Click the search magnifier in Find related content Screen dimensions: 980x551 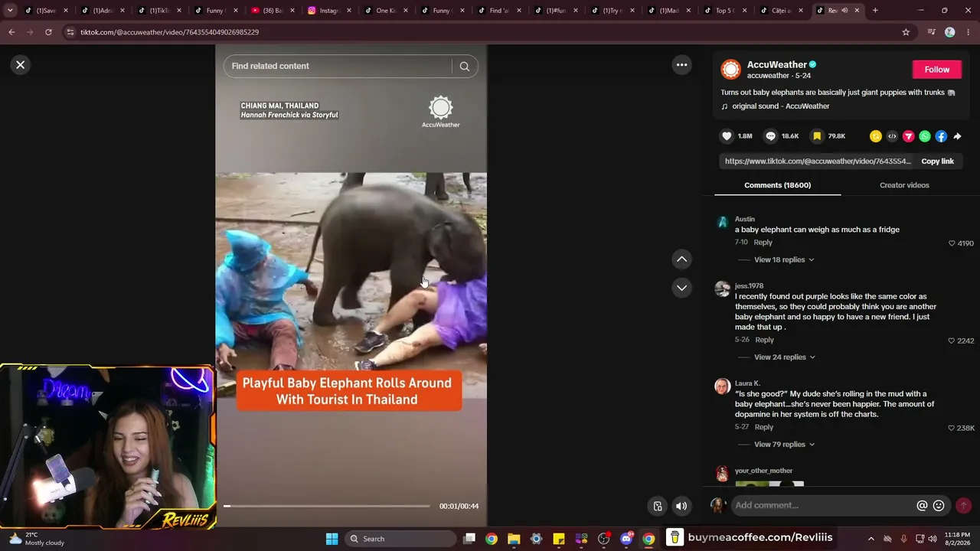(x=465, y=67)
